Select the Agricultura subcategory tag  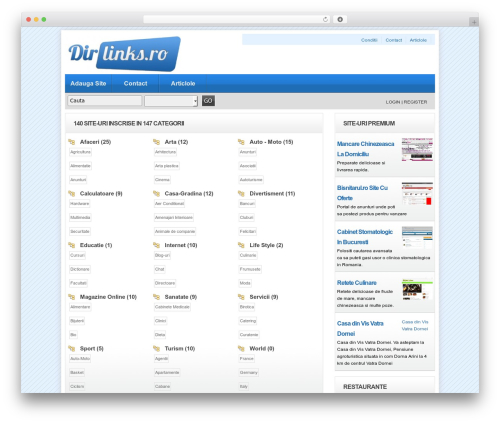(x=80, y=152)
